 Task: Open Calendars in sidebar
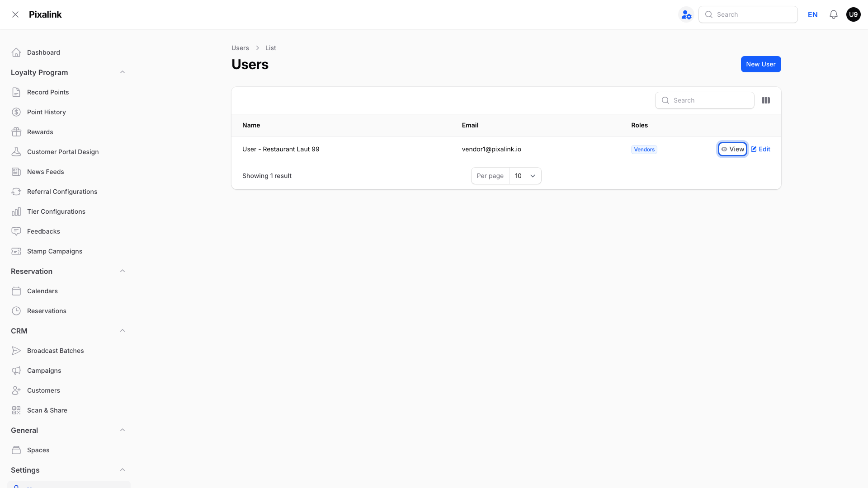tap(69, 291)
